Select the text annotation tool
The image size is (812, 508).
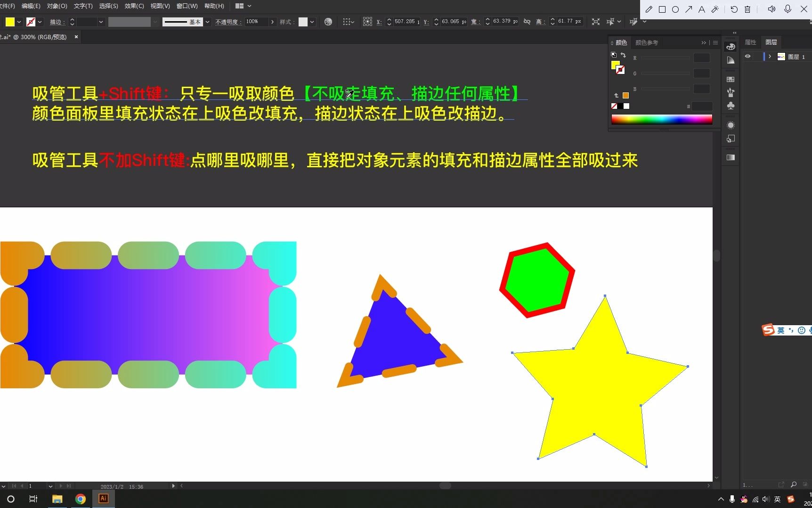click(x=702, y=9)
